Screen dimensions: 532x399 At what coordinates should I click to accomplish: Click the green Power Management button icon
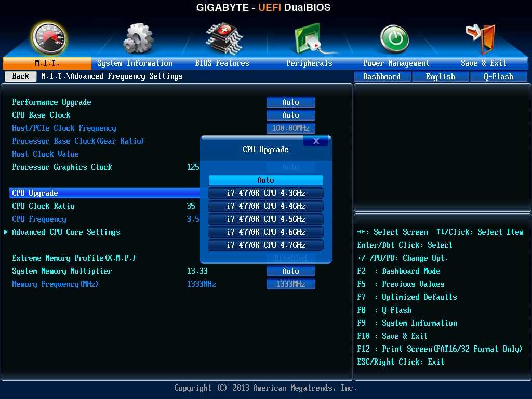394,39
